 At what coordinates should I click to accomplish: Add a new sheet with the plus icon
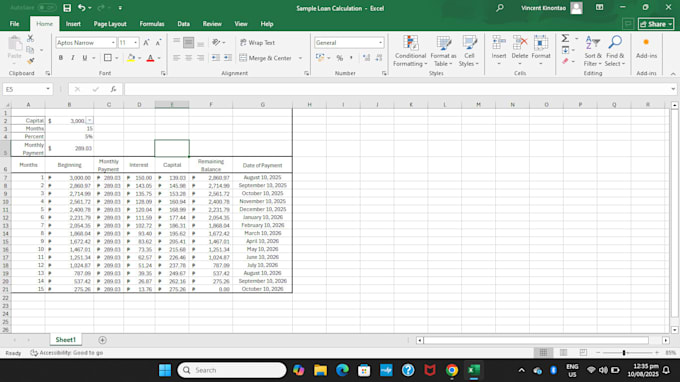102,340
